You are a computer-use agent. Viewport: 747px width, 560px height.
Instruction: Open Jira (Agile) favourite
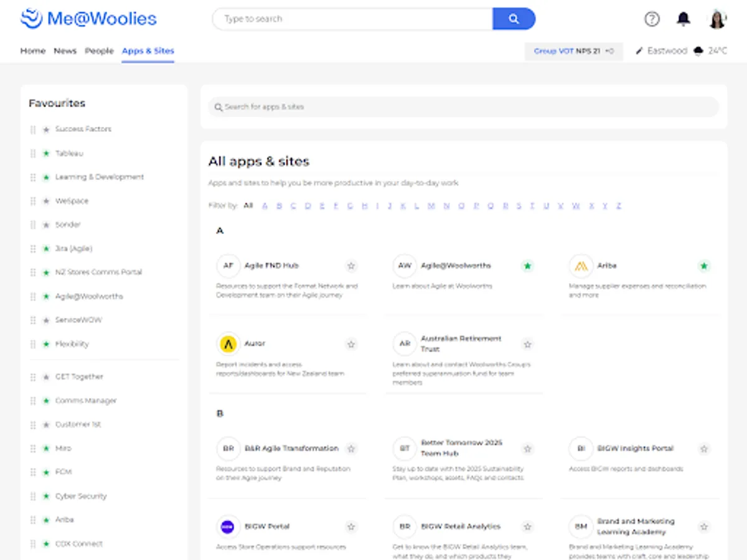(73, 249)
